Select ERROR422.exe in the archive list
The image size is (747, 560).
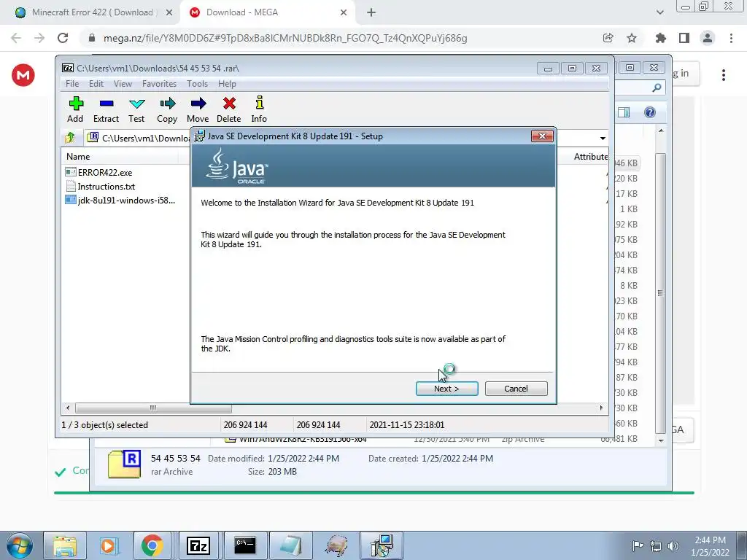point(99,172)
